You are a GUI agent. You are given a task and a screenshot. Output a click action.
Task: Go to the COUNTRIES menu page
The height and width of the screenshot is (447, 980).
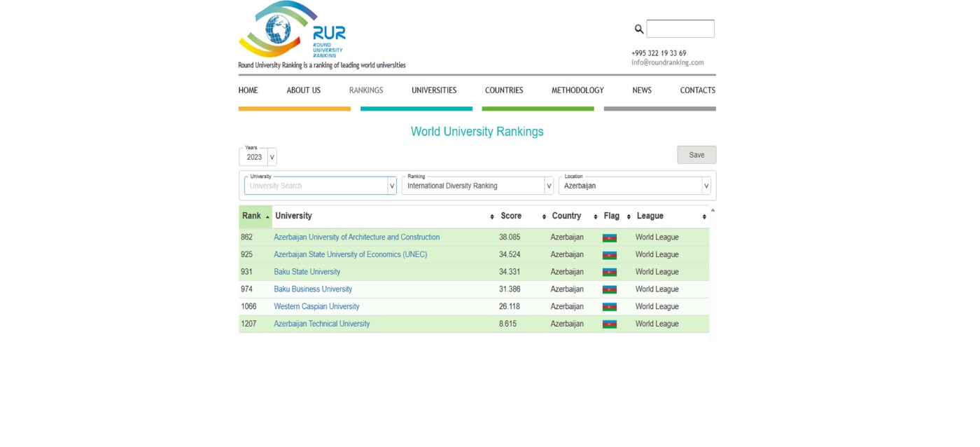pos(503,90)
